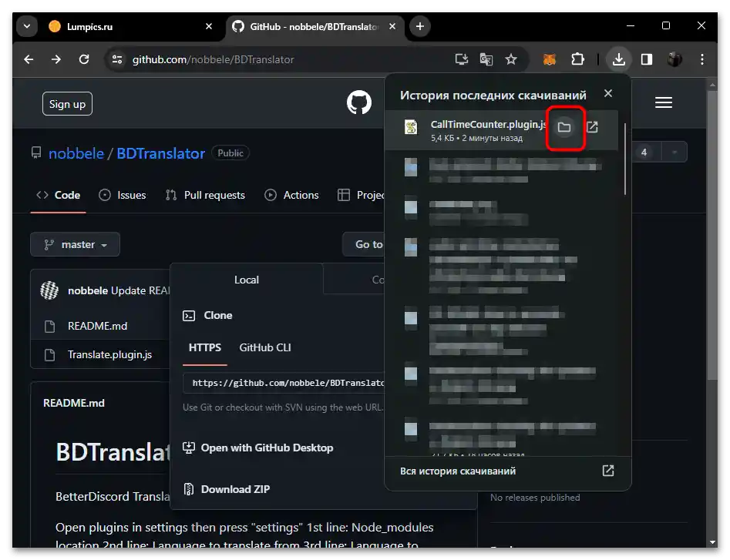Expand the dropdown next to count 4
Screen dimensions: 730x560
point(674,152)
